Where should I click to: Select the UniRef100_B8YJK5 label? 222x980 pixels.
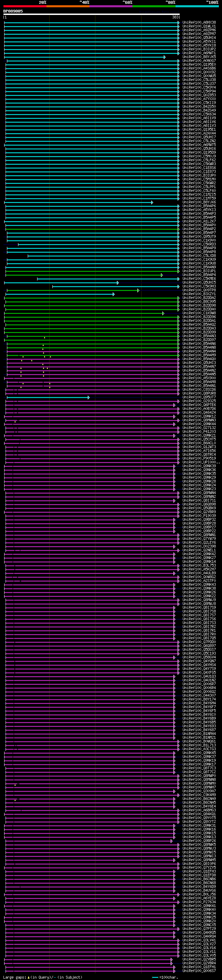[x=199, y=57]
